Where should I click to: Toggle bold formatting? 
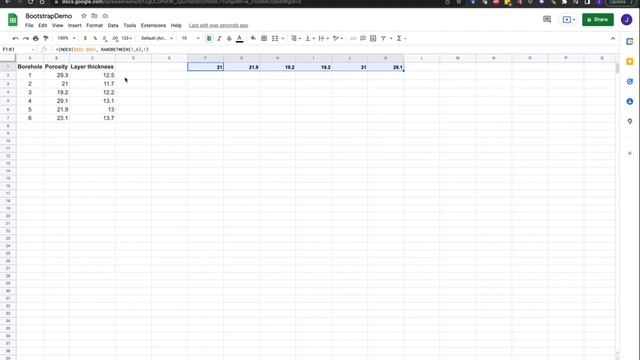[209, 38]
